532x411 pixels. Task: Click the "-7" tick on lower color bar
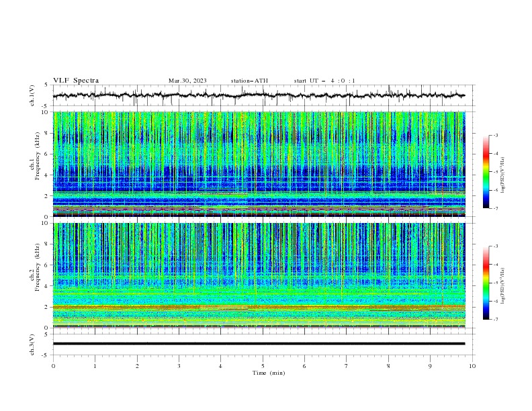pyautogui.click(x=495, y=319)
